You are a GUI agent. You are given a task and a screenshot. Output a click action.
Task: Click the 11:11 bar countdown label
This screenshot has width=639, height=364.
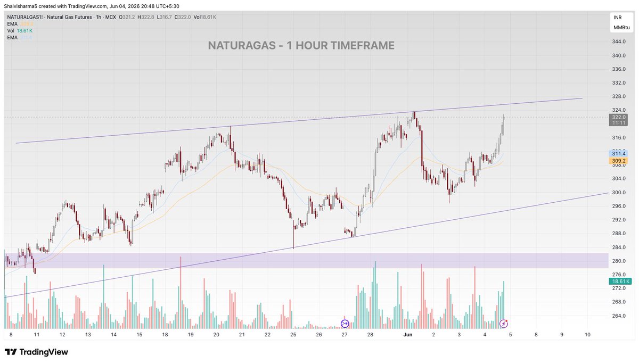click(x=619, y=123)
